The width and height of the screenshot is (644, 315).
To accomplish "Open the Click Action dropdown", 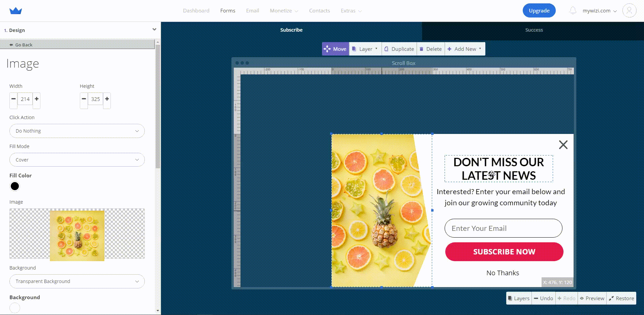I will 77,131.
